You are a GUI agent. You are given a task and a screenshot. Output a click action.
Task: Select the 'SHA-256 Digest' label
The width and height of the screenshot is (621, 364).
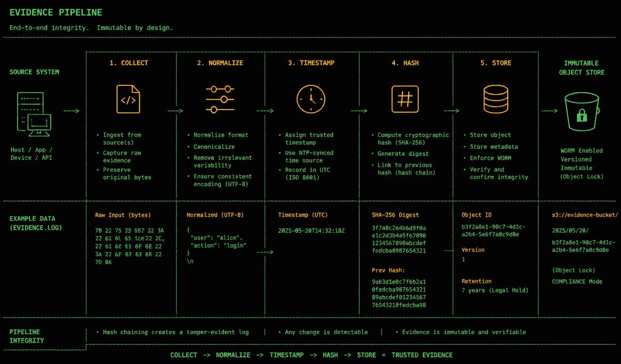[395, 215]
